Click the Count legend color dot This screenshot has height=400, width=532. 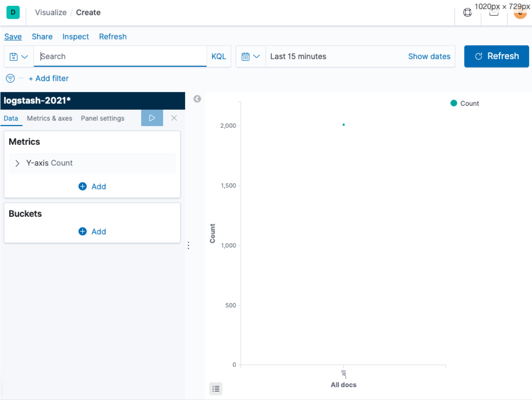[453, 103]
